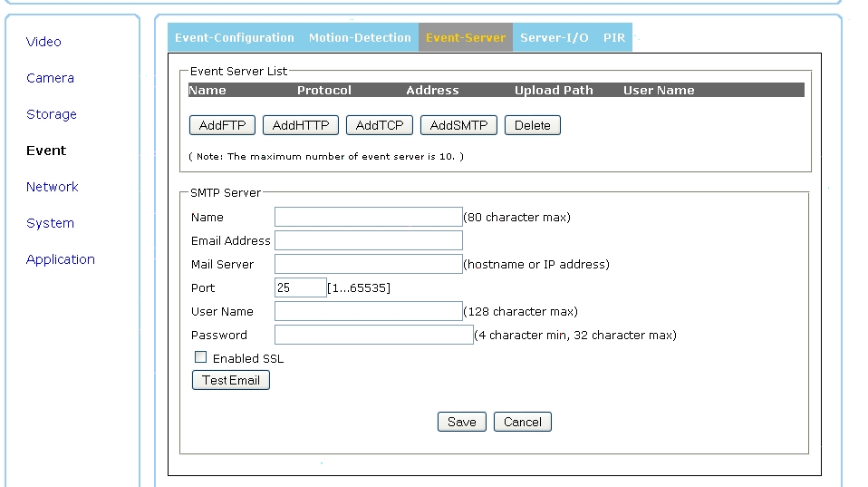Click the Protocol column header
The image size is (868, 487).
pyautogui.click(x=324, y=91)
